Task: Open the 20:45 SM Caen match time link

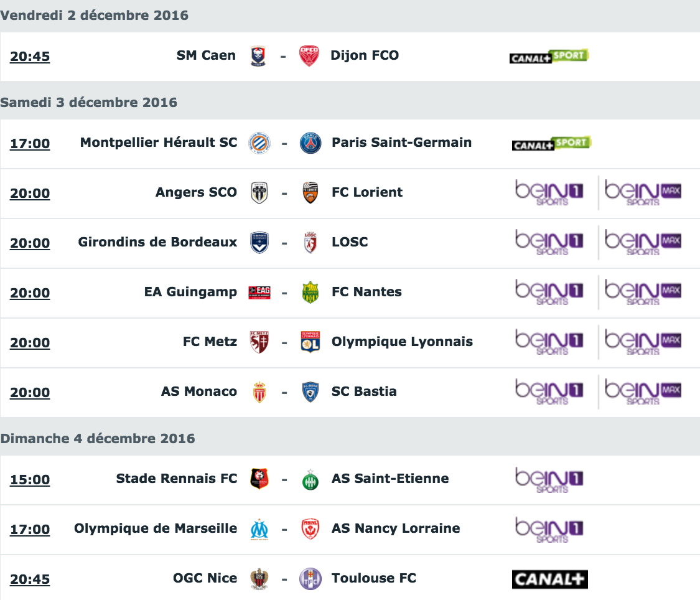Action: (30, 57)
